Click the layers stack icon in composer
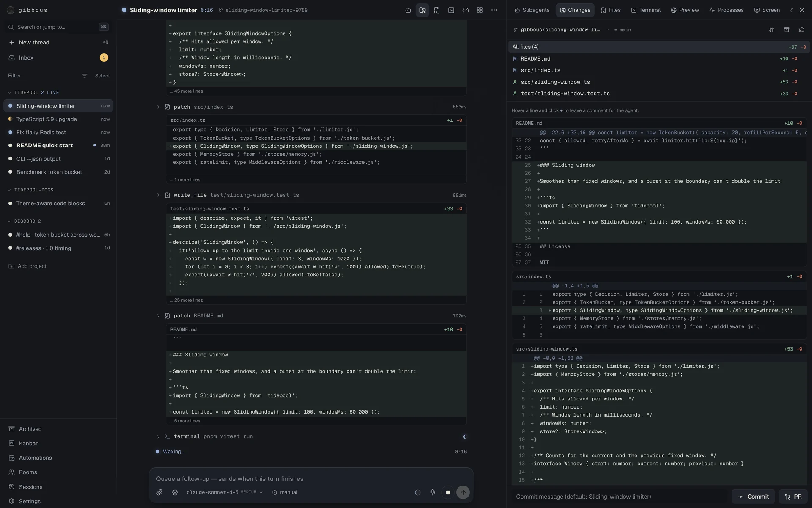Image resolution: width=812 pixels, height=508 pixels. pos(175,492)
